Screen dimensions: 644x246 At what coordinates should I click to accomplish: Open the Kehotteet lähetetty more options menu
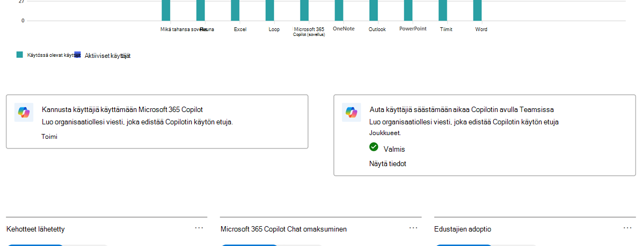(199, 228)
